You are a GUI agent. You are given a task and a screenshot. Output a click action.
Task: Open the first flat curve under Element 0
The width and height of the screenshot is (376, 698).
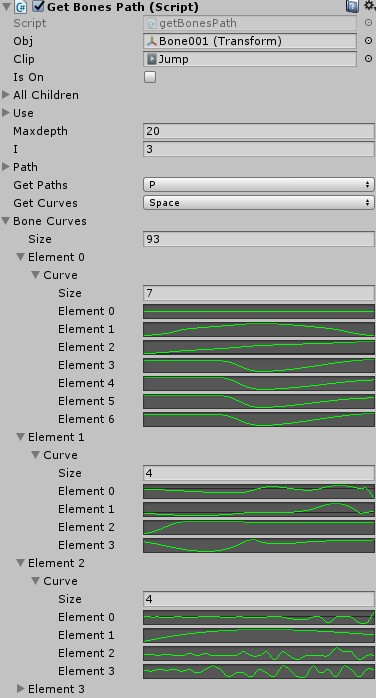coord(259,311)
